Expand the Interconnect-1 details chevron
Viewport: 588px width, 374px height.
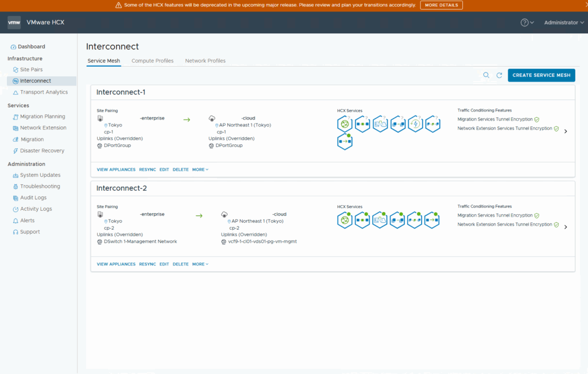pyautogui.click(x=566, y=132)
